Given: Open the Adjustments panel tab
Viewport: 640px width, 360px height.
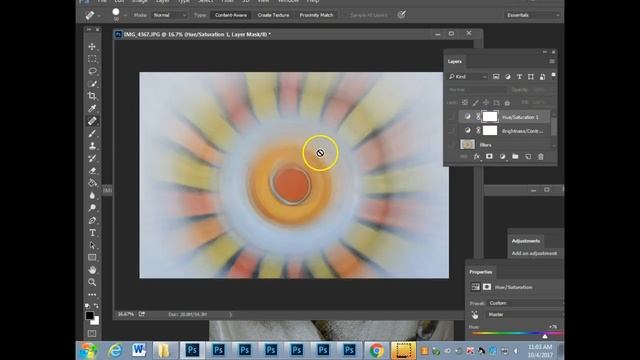Looking at the screenshot, I should tap(526, 241).
